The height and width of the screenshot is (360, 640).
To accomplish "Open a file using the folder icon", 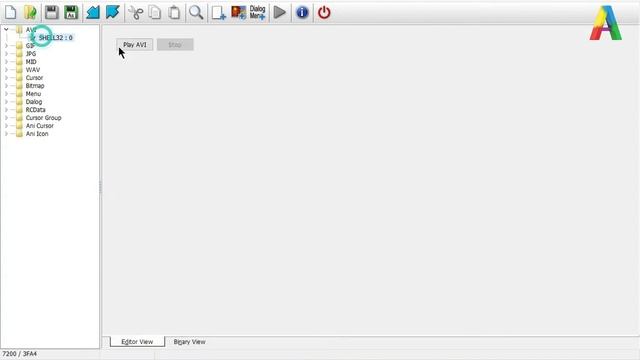I will coord(30,12).
